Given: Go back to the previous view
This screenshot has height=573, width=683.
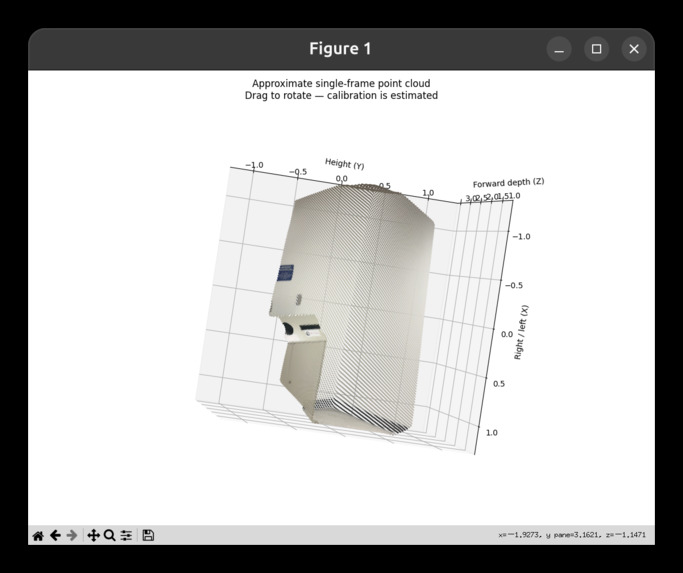Looking at the screenshot, I should (x=55, y=536).
